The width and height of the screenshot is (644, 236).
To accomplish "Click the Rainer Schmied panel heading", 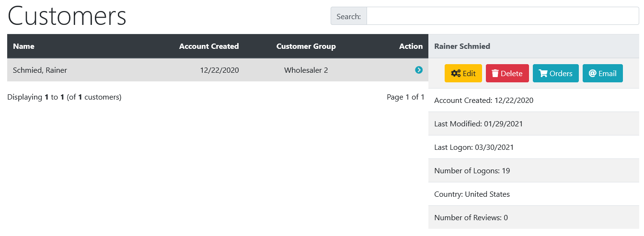I will pyautogui.click(x=462, y=46).
